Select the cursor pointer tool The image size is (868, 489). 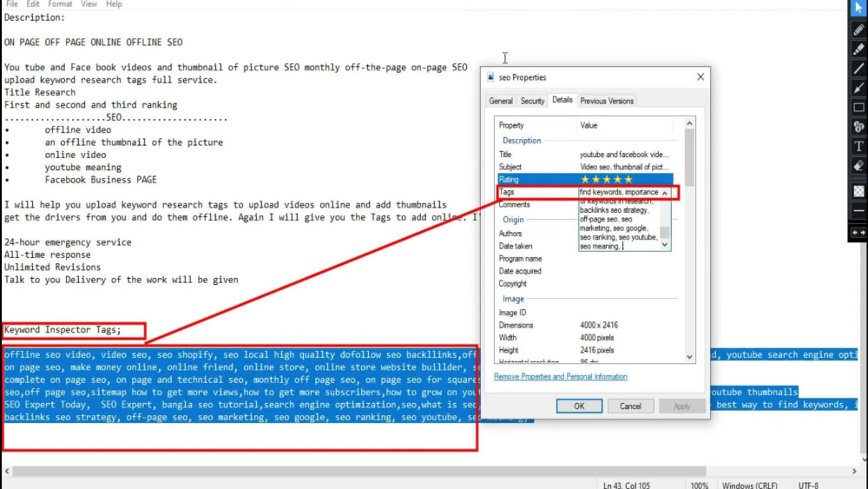point(858,9)
